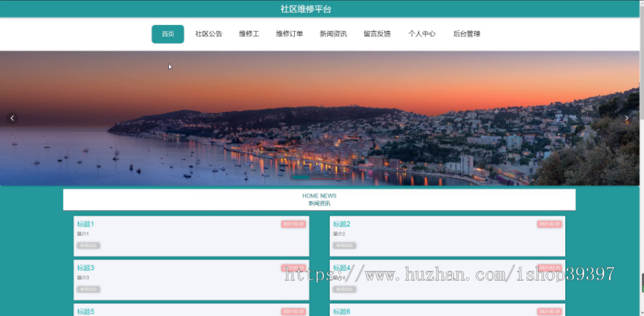Open news article 标题5
This screenshot has width=644, height=316.
click(85, 312)
